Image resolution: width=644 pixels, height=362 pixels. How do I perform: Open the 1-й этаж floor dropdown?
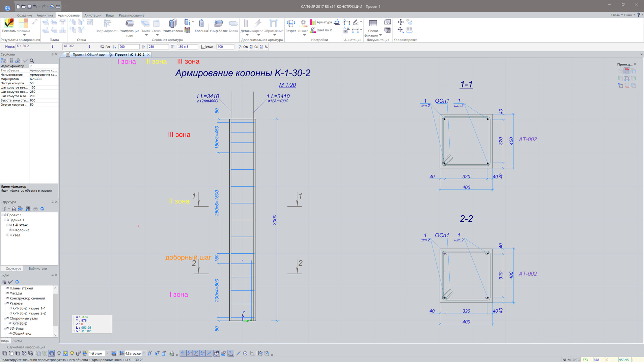pyautogui.click(x=108, y=353)
